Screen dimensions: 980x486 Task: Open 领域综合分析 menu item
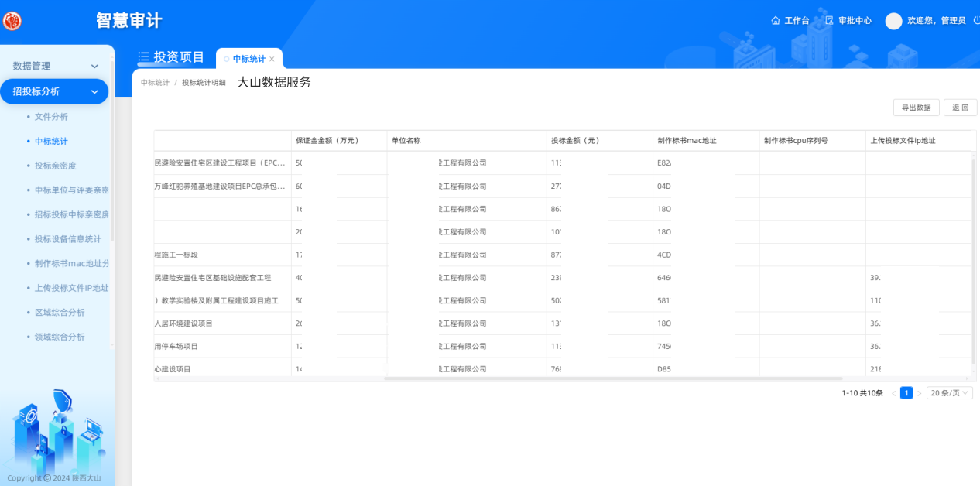[60, 337]
